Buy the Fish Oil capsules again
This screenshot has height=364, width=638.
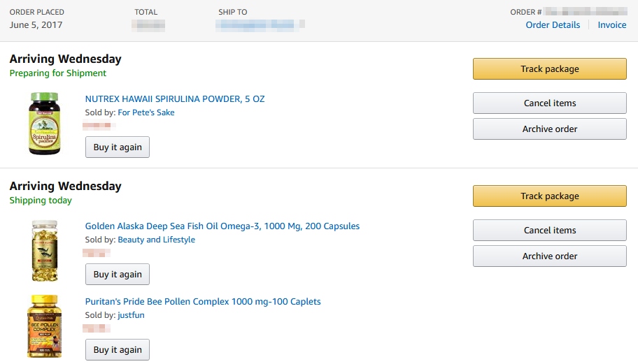click(x=118, y=275)
